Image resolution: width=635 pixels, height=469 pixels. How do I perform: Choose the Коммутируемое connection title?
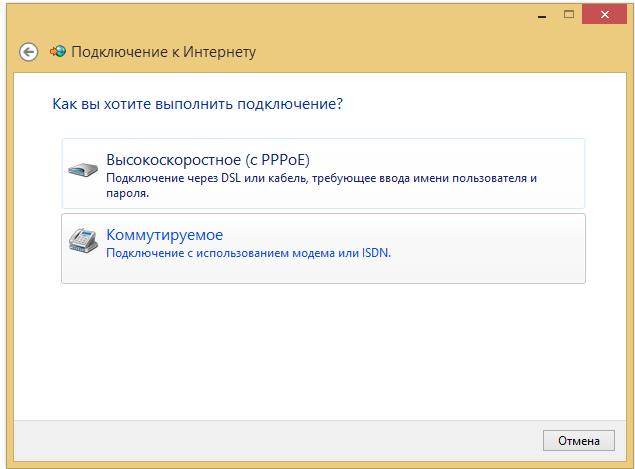(164, 235)
